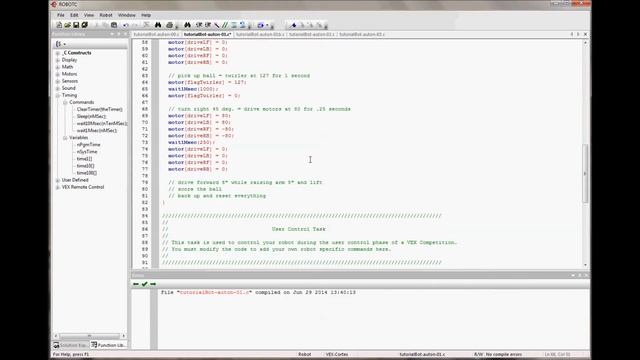Open the View menu
This screenshot has width=640, height=360.
pos(89,15)
